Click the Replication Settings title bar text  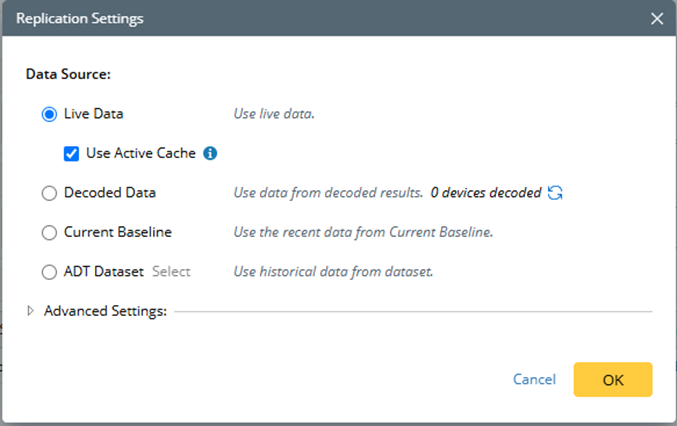tap(79, 18)
